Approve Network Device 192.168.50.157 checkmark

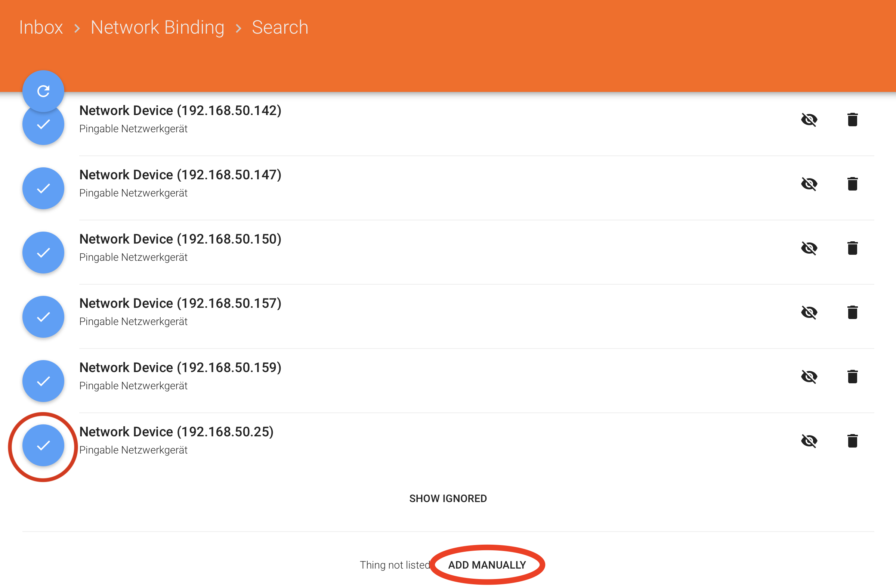click(43, 317)
